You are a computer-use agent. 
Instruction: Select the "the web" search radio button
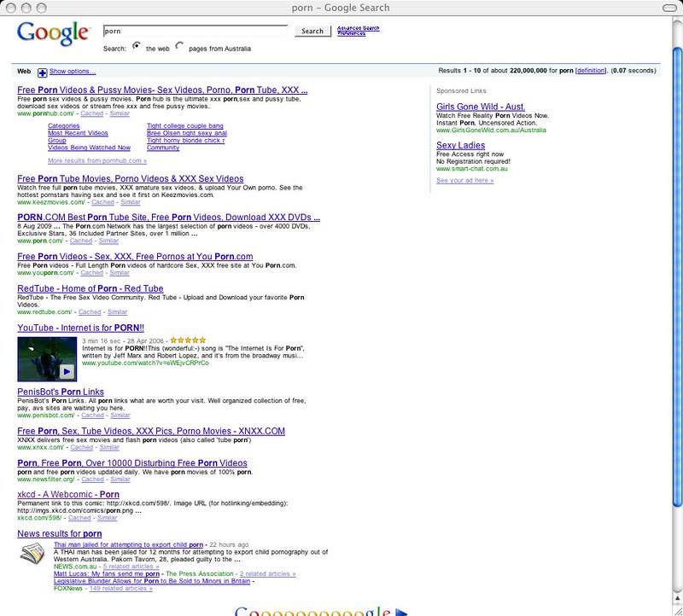(x=137, y=45)
